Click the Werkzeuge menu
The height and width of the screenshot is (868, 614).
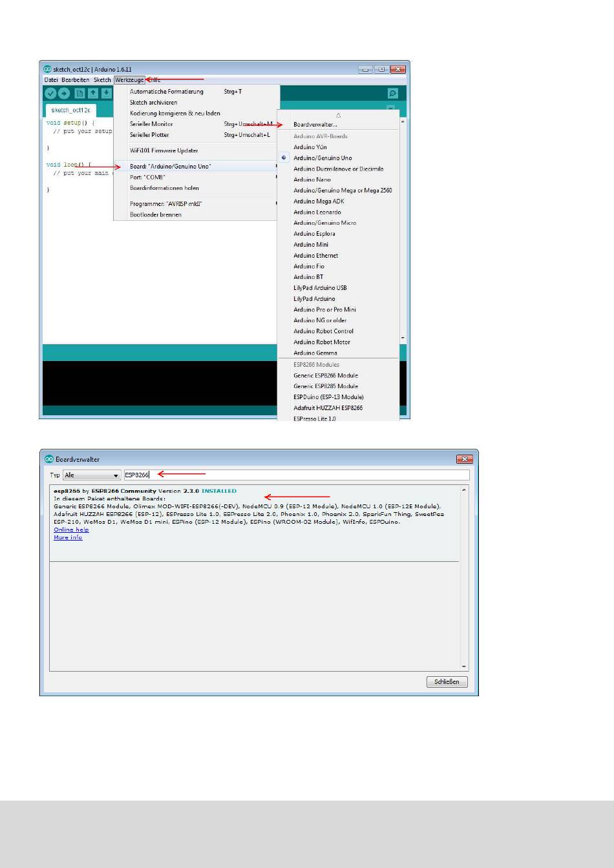click(x=129, y=80)
